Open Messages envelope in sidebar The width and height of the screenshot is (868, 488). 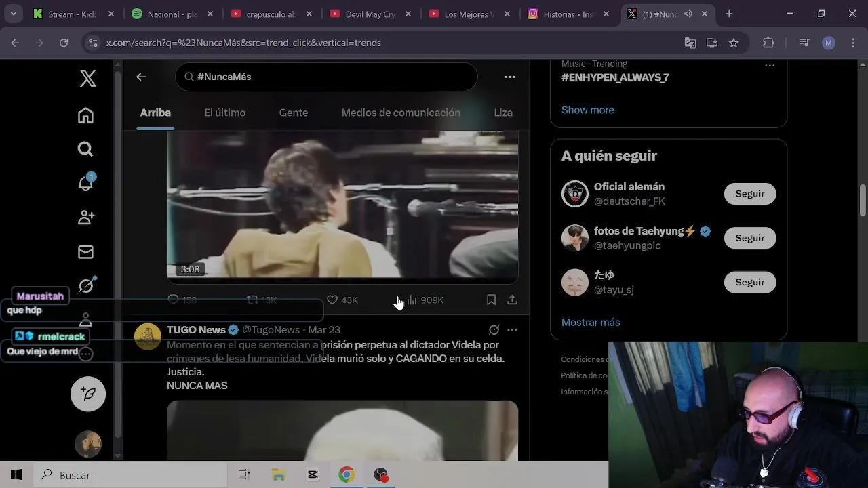coord(85,252)
